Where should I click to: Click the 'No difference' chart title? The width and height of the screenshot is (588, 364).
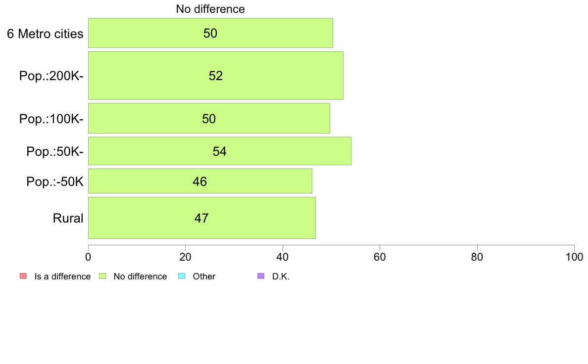[x=210, y=9]
